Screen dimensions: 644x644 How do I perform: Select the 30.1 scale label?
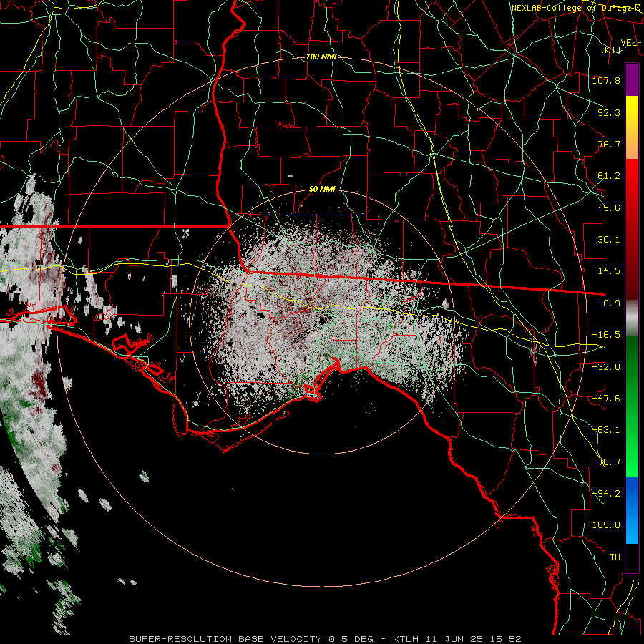click(x=609, y=239)
